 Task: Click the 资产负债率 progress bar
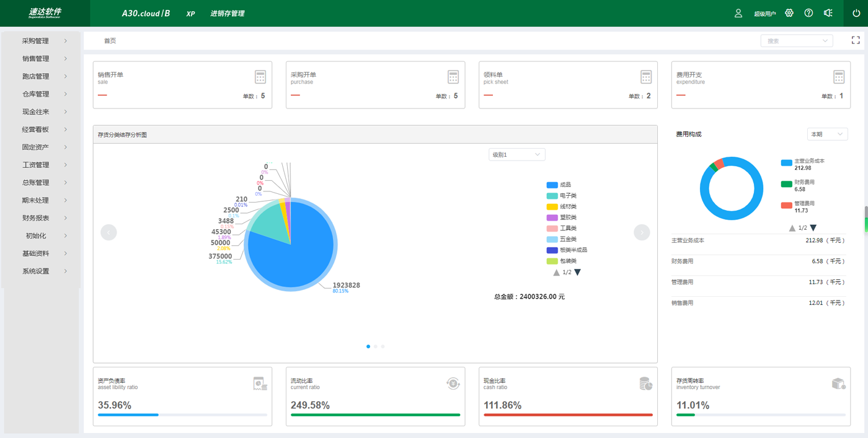click(182, 415)
